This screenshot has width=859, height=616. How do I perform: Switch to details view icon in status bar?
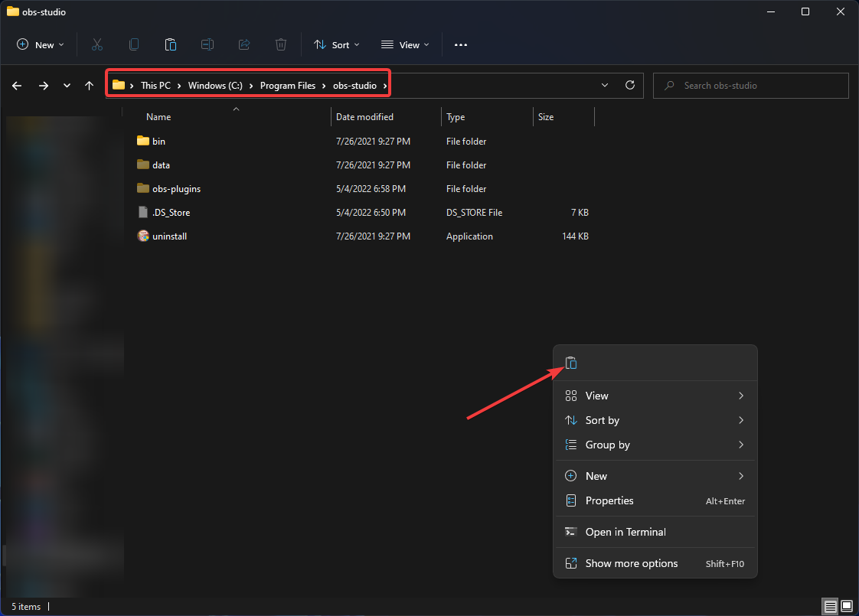(x=831, y=606)
